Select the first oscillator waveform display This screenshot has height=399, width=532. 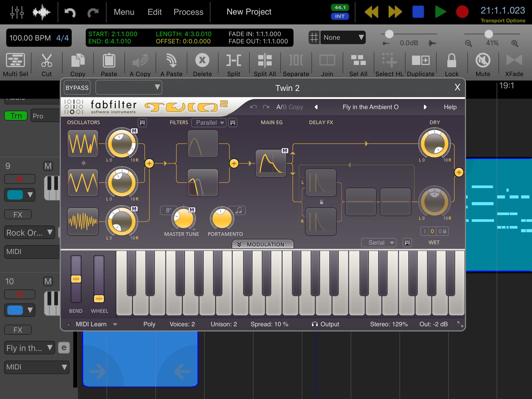(x=83, y=144)
